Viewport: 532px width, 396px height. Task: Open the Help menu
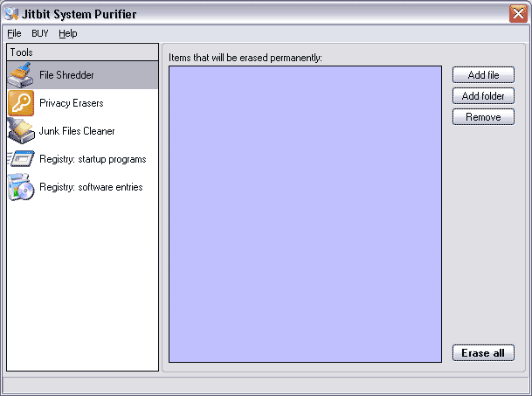[68, 33]
